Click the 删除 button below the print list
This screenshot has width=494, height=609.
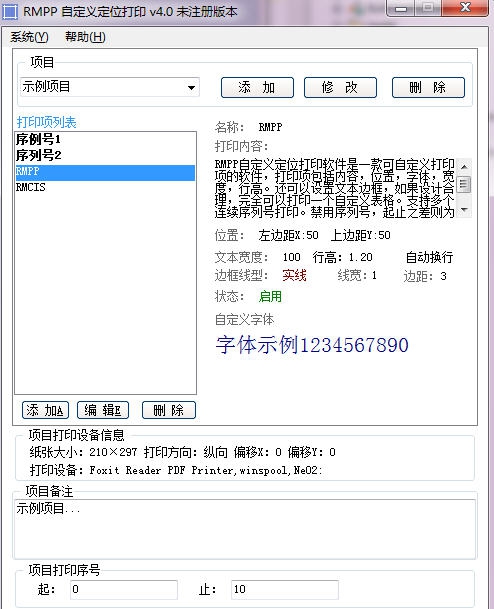(x=169, y=410)
